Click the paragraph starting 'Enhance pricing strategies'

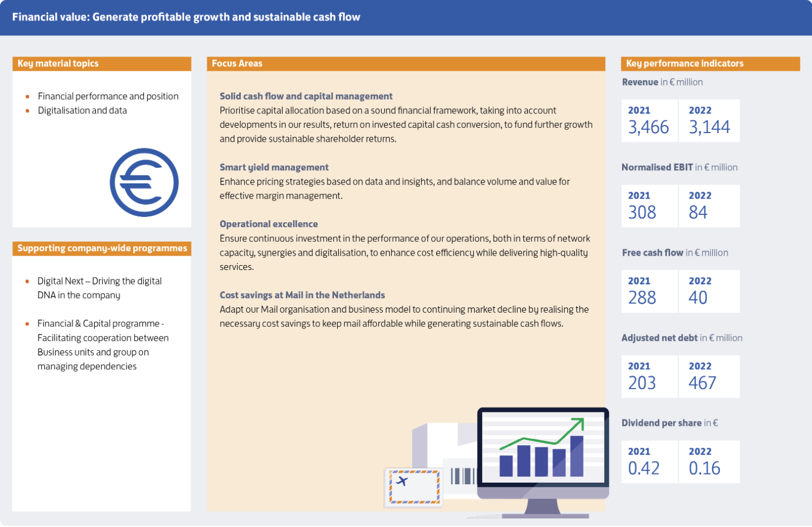coord(395,189)
